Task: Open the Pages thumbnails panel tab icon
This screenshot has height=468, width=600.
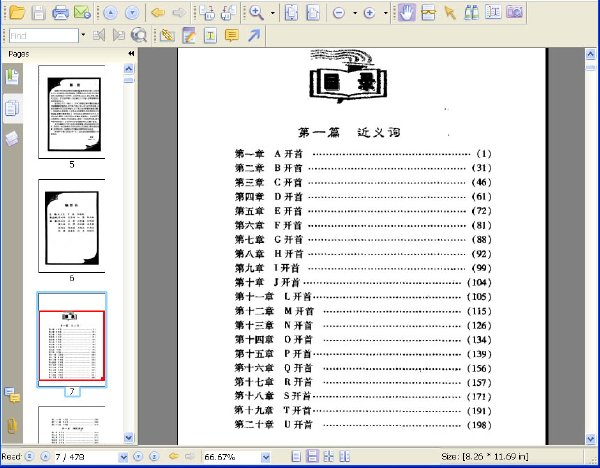Action: [12, 108]
